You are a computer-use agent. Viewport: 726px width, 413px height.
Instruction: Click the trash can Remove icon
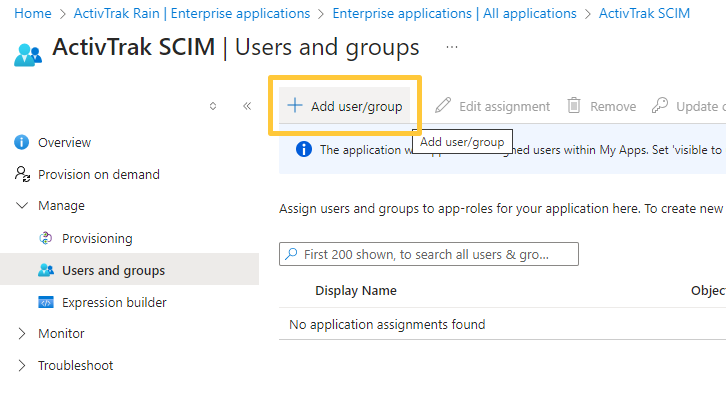(574, 106)
